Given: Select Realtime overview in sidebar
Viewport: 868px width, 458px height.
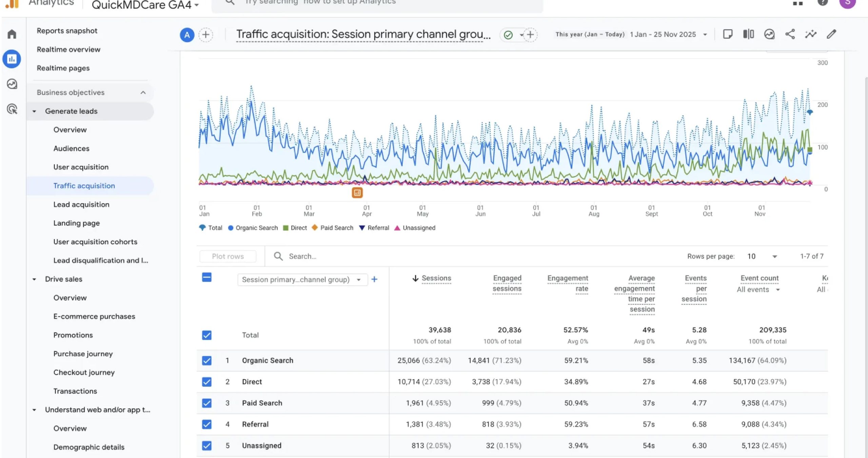Looking at the screenshot, I should 68,49.
